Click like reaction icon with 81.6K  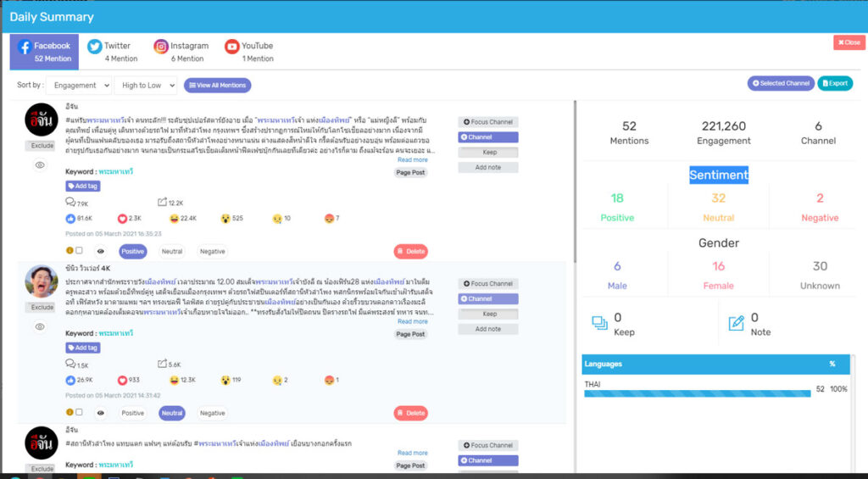(70, 219)
